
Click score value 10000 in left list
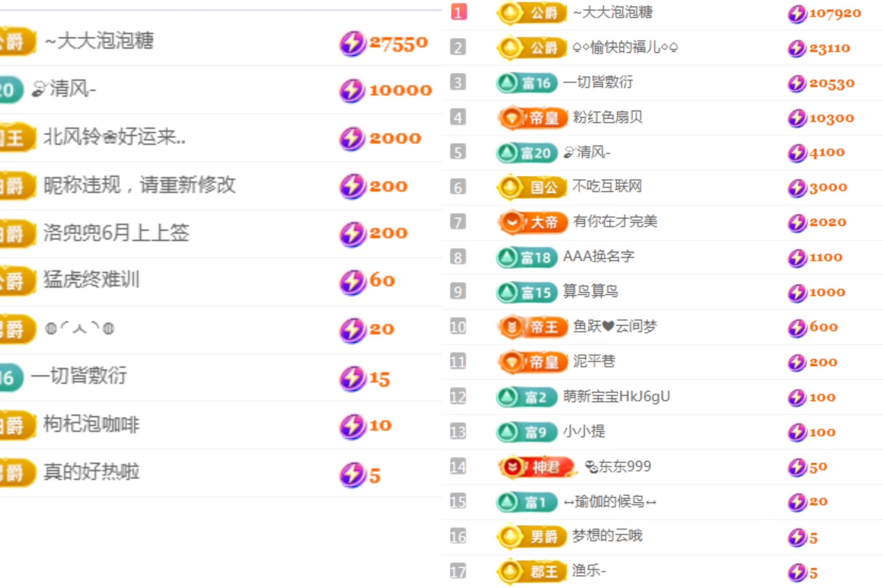[401, 90]
